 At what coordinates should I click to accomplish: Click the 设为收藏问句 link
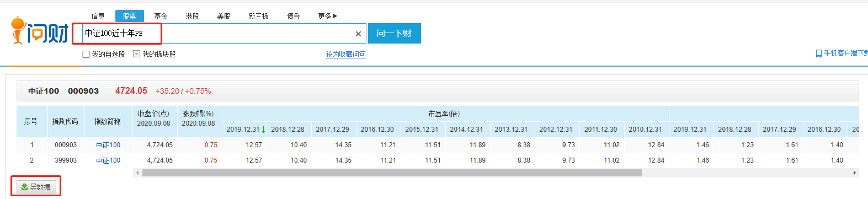(345, 54)
